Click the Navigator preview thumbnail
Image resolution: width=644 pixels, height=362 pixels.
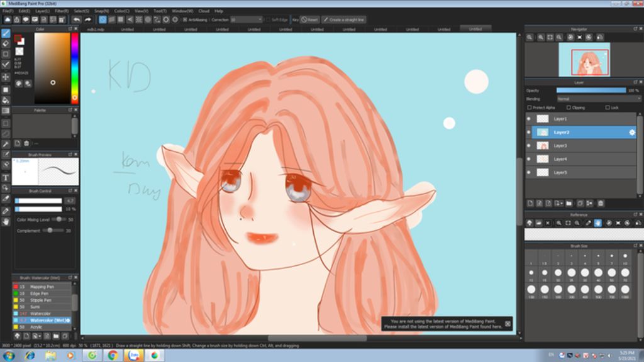[x=584, y=60]
